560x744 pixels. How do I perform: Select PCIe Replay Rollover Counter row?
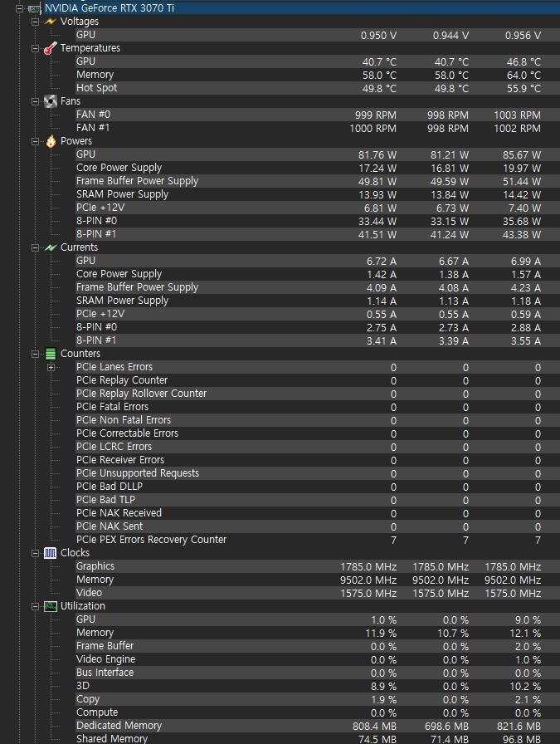317,394
